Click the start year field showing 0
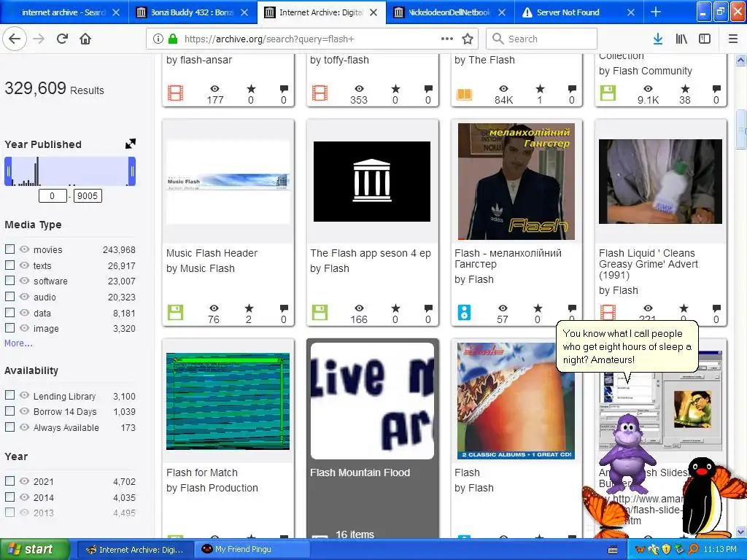The width and height of the screenshot is (747, 560). click(53, 195)
